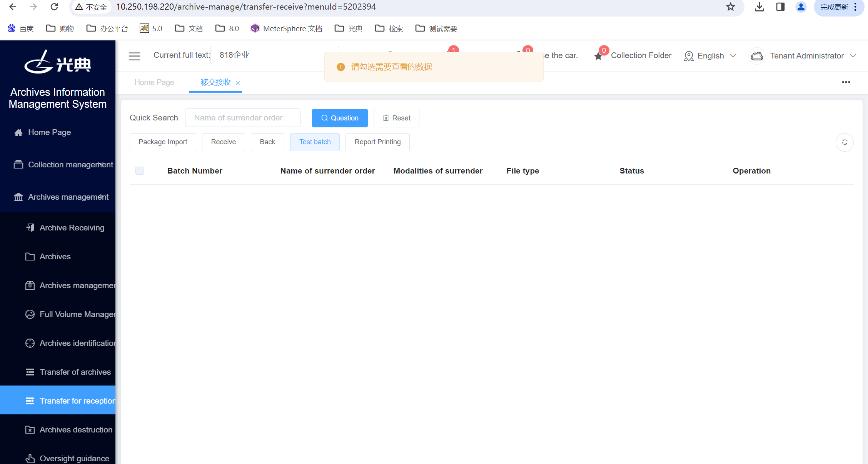This screenshot has width=868, height=464.
Task: Toggle the hamburger sidebar collapse icon
Action: [134, 56]
